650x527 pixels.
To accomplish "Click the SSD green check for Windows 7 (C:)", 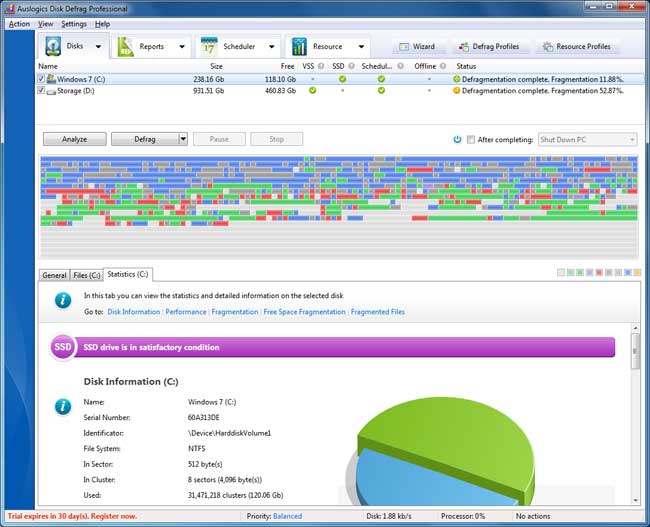I will point(342,79).
